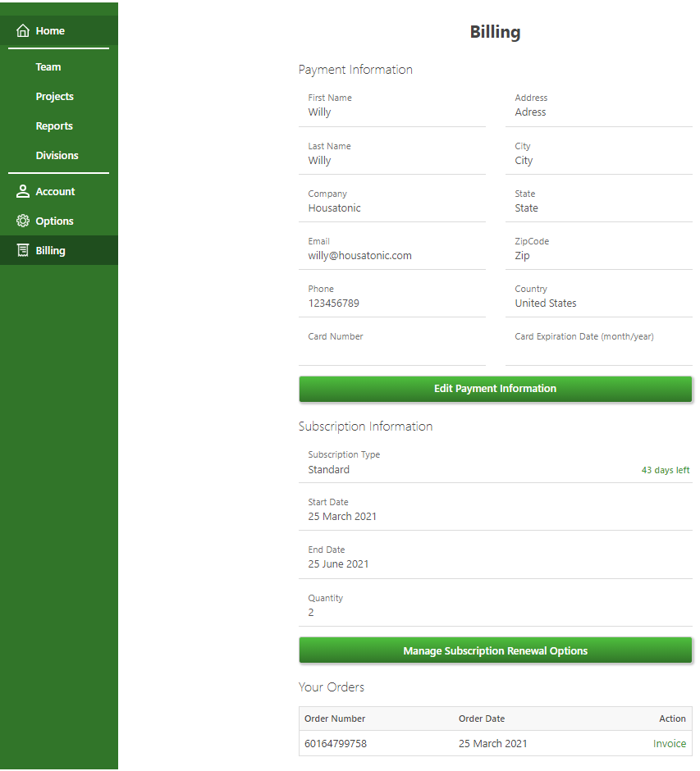The height and width of the screenshot is (771, 700).
Task: Navigate to Projects in the sidebar
Action: click(x=54, y=96)
